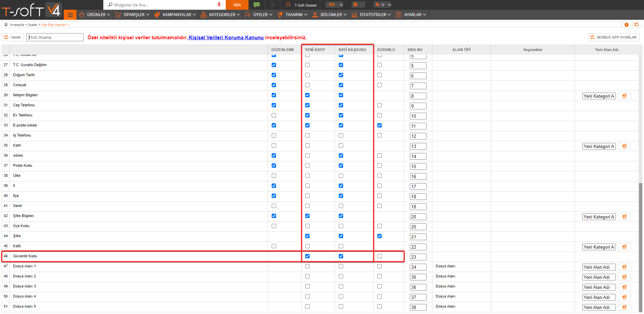This screenshot has height=314, width=644.
Task: Click the refresh icon at breadcrumb right end
Action: 637,24
